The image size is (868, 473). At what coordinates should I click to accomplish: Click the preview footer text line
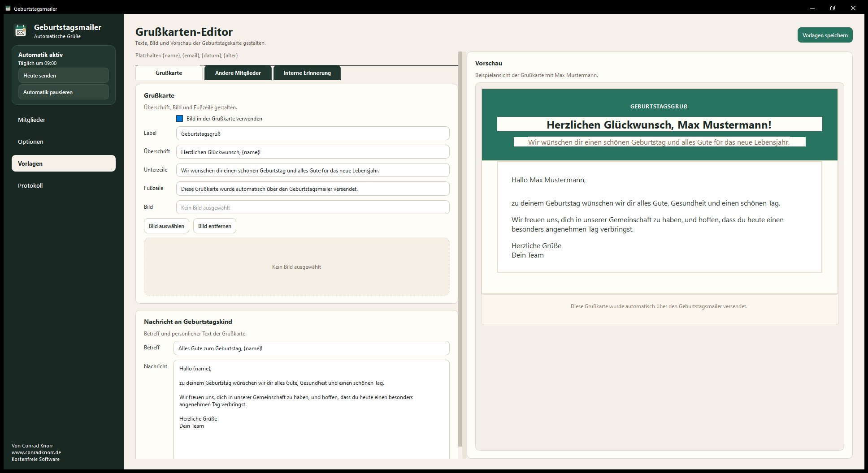pos(659,306)
